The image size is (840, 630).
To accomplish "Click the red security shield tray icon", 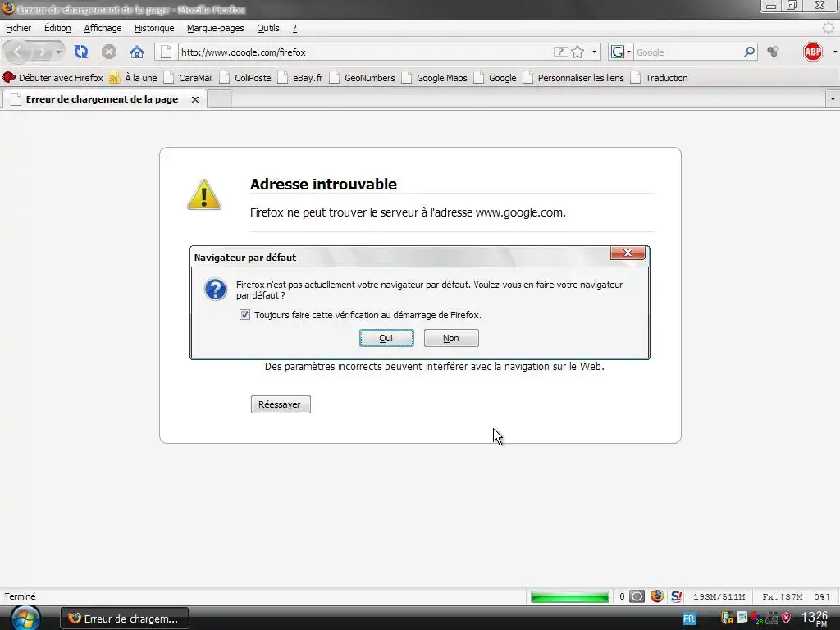I will 786,618.
